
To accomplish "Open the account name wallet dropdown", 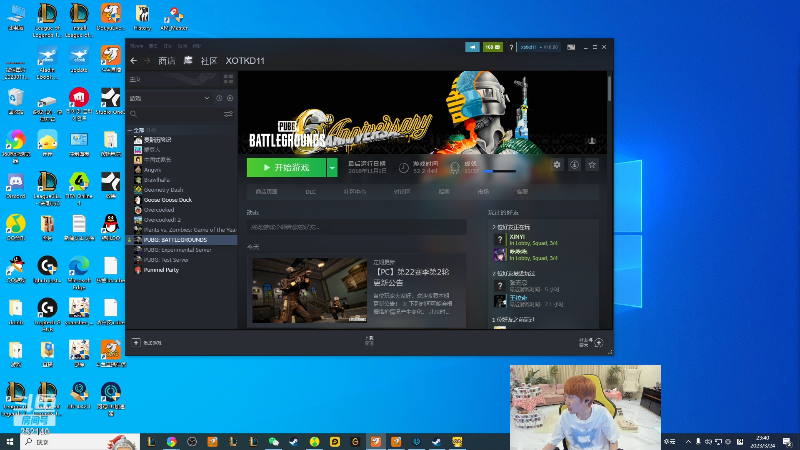I will (x=540, y=47).
